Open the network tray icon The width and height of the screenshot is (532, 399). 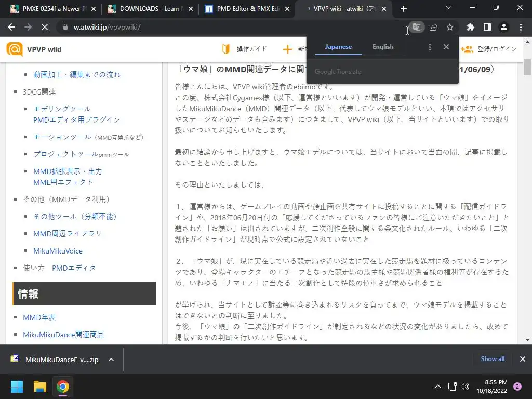point(453,387)
